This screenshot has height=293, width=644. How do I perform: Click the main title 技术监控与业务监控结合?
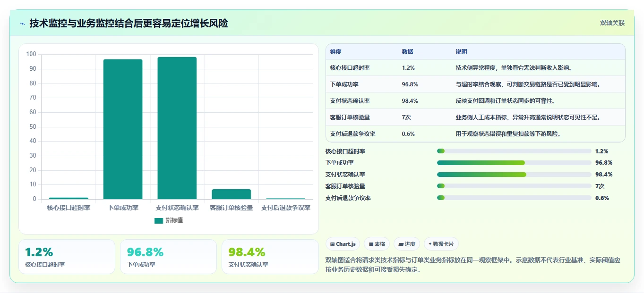(129, 23)
